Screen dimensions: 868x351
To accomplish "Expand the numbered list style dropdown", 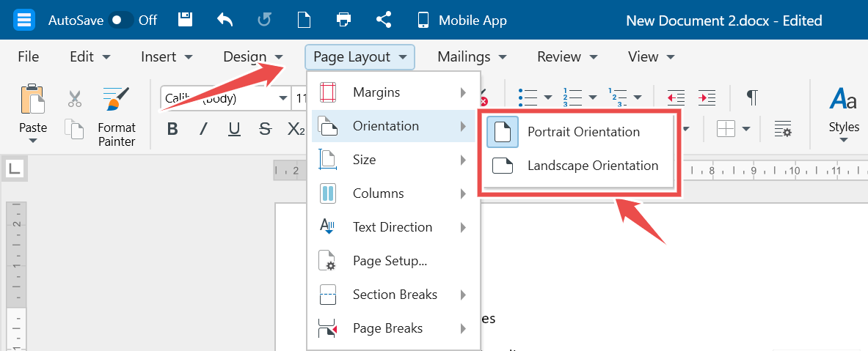I will click(x=593, y=98).
